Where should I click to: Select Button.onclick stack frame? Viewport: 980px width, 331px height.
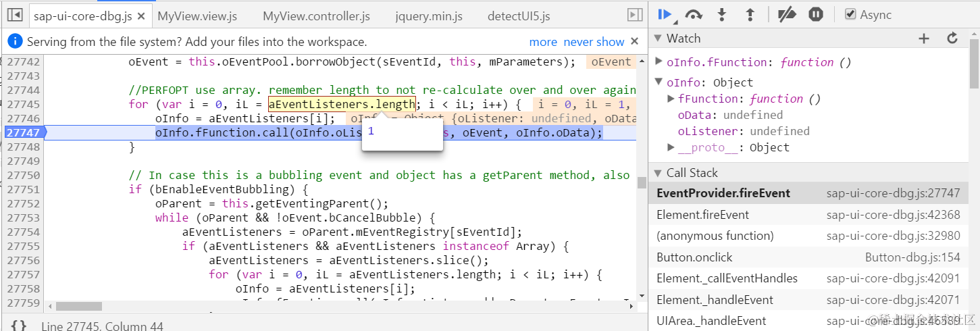[x=808, y=257]
